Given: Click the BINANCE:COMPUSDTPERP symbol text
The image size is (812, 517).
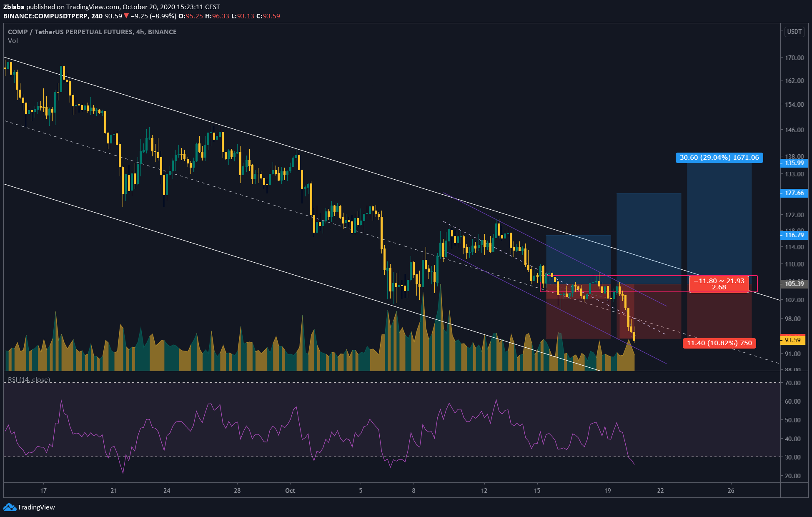Looking at the screenshot, I should pyautogui.click(x=45, y=16).
